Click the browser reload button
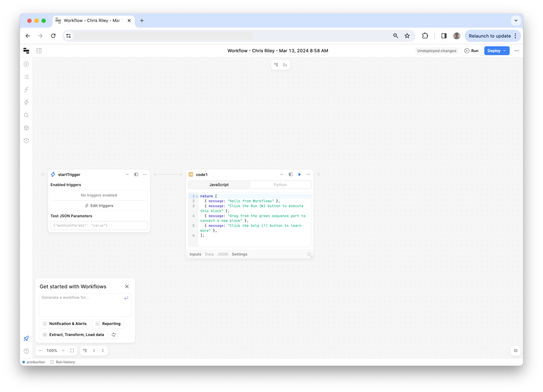543x392 pixels. [x=53, y=36]
